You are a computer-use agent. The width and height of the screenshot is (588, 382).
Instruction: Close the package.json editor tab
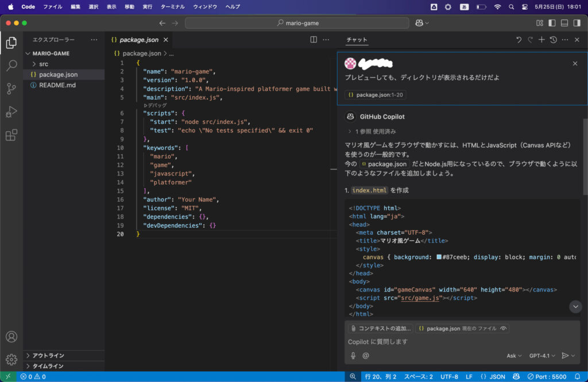click(166, 40)
